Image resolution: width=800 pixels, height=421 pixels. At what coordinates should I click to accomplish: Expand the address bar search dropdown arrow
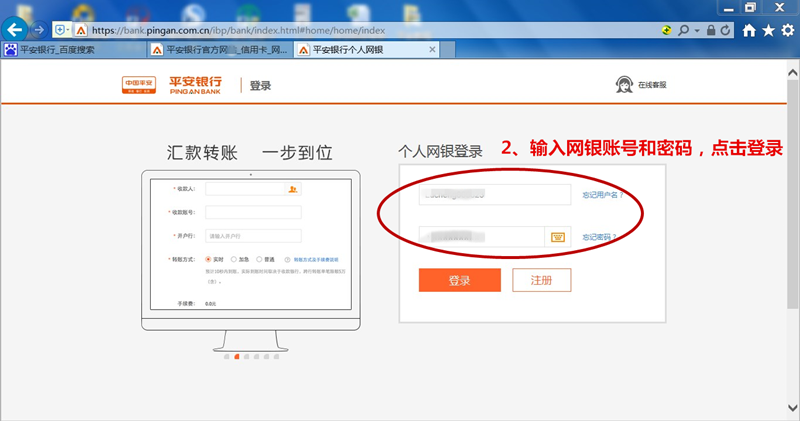[696, 31]
